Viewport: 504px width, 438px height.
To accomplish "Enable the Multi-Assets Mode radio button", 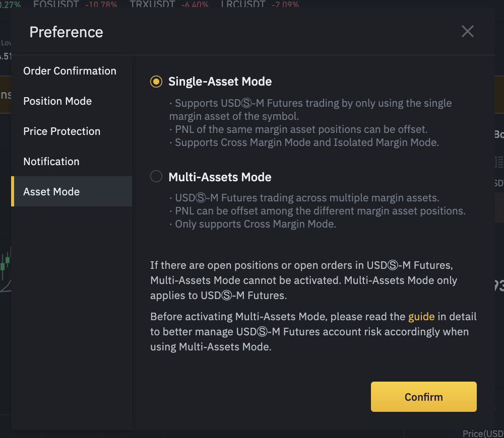I will point(156,176).
